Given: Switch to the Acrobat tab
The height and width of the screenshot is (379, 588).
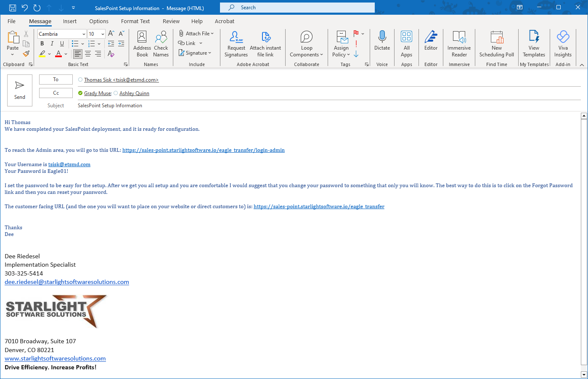Looking at the screenshot, I should (225, 21).
